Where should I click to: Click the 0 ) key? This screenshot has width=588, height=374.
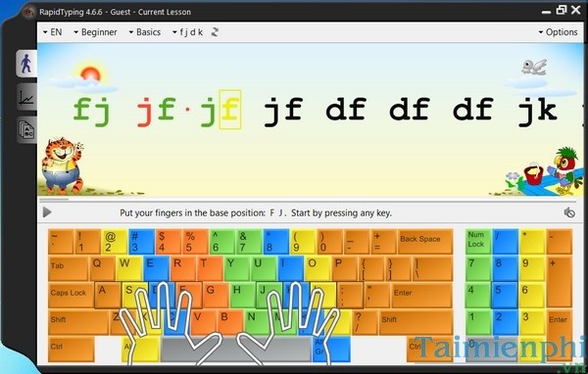[331, 242]
